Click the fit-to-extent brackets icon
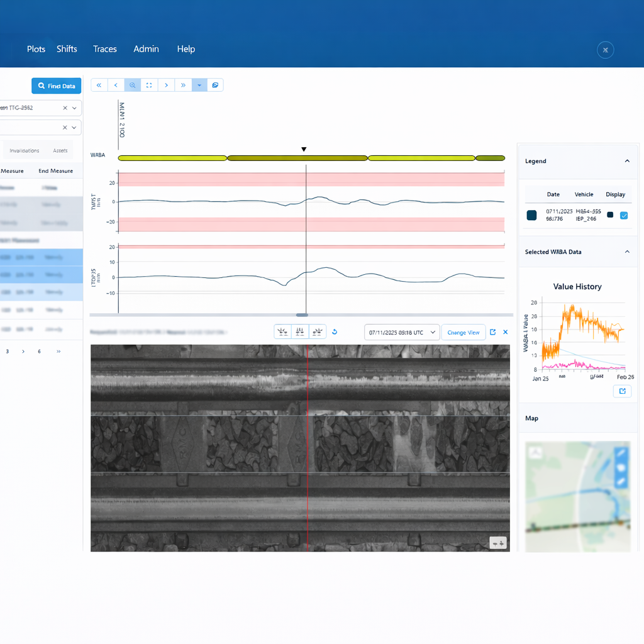This screenshot has height=644, width=644. click(x=149, y=85)
